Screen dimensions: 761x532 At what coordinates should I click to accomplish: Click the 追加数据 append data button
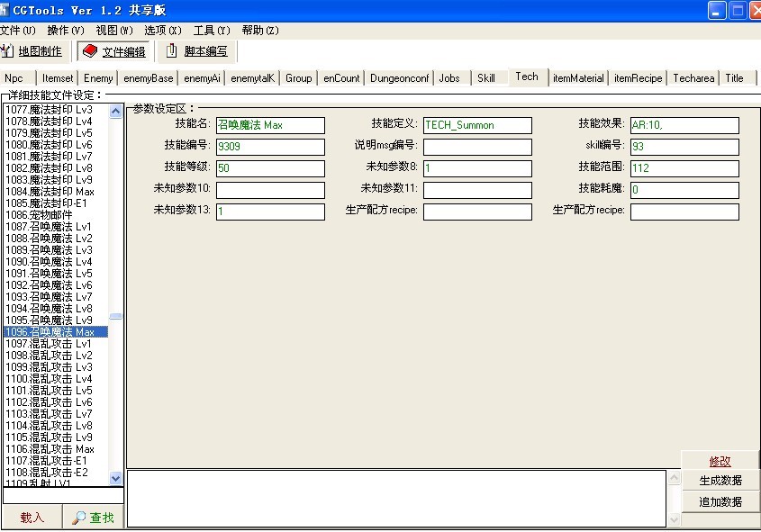pos(720,501)
